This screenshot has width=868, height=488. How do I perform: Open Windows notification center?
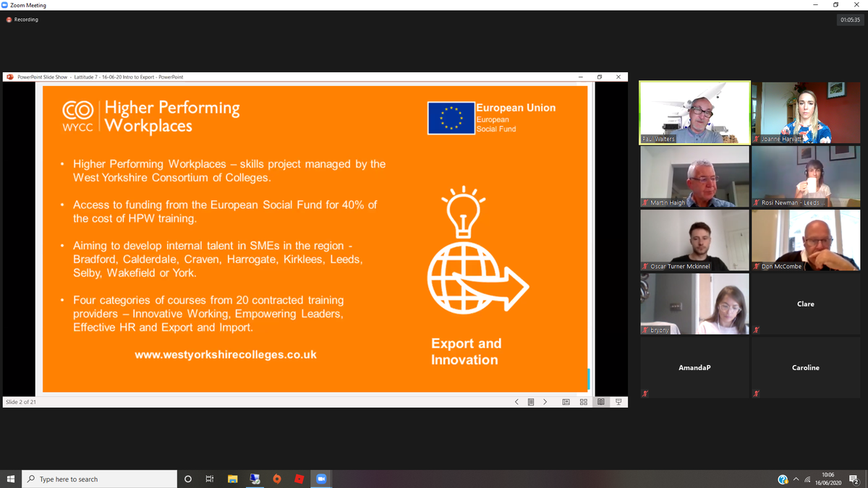(854, 479)
